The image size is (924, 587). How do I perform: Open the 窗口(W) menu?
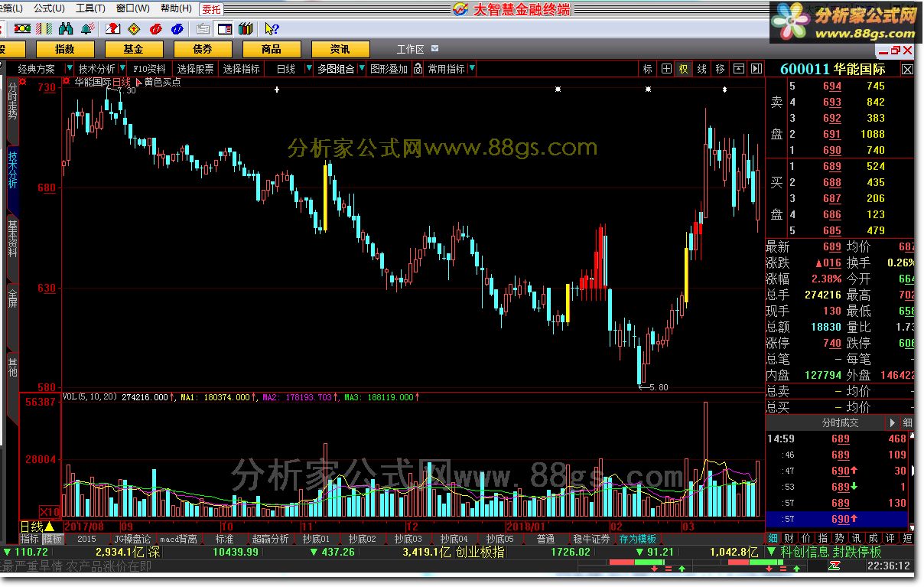(x=132, y=8)
